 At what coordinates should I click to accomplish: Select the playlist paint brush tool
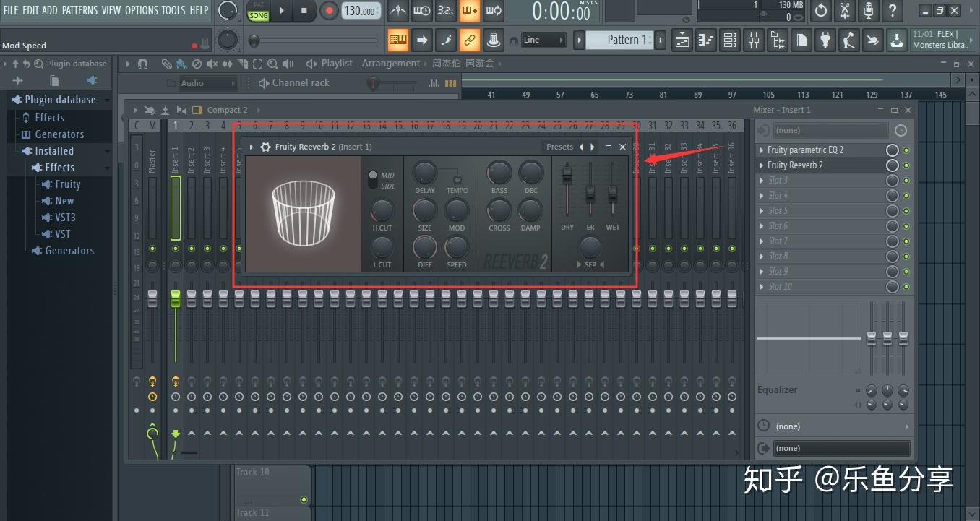pyautogui.click(x=181, y=64)
